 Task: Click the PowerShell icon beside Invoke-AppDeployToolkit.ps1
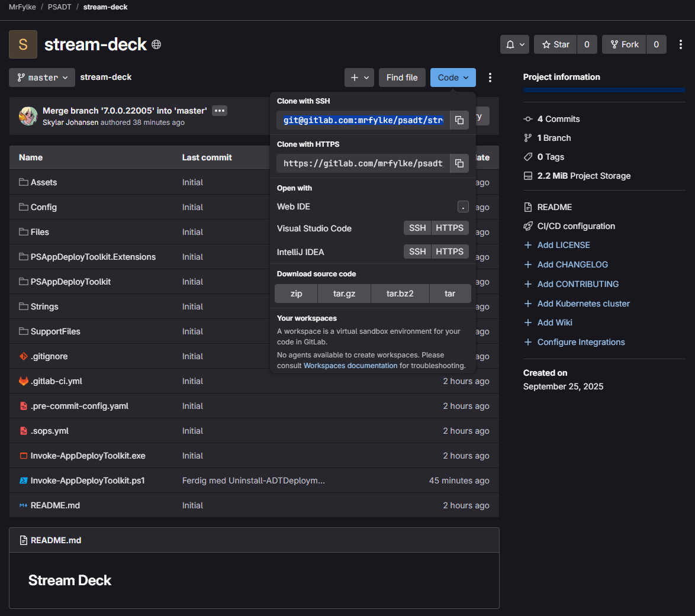(x=24, y=480)
